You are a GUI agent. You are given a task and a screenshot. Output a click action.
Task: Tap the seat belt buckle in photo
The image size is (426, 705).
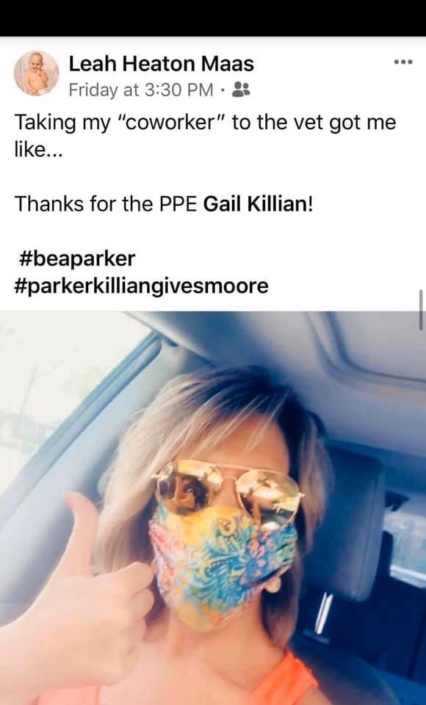pos(323,614)
